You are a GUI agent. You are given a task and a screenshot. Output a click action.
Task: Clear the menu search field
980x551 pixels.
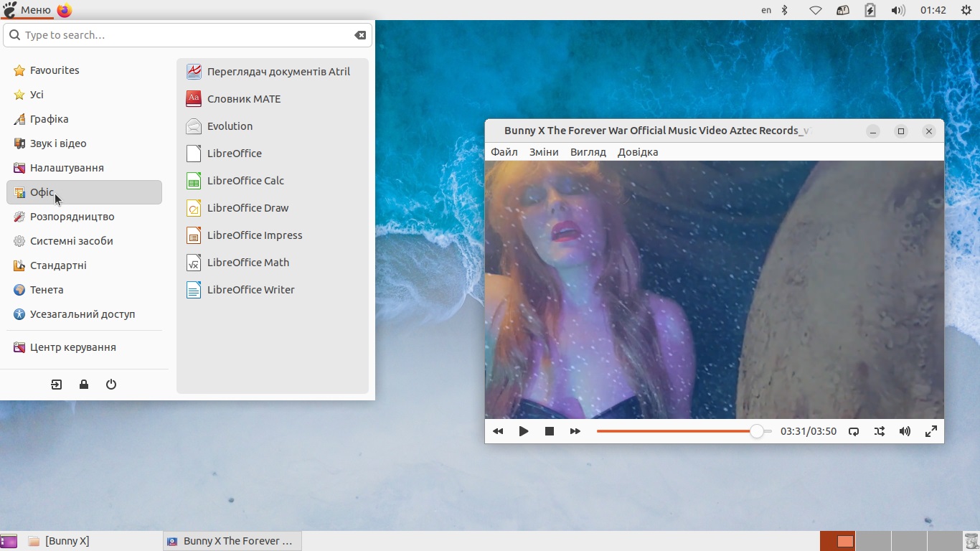[360, 35]
